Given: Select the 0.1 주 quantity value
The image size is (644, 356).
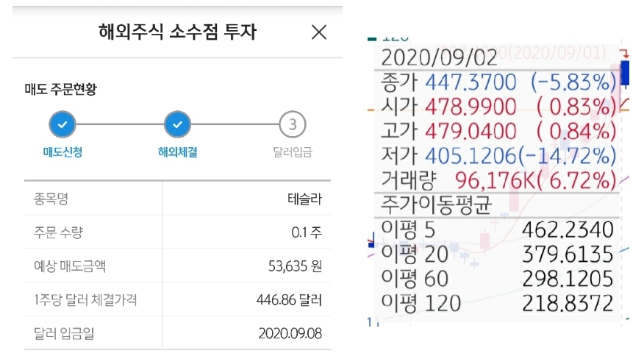Looking at the screenshot, I should tap(307, 232).
